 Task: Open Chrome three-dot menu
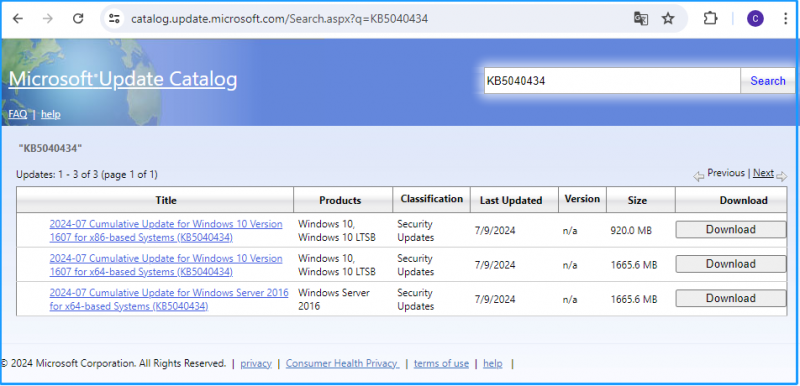(x=786, y=19)
